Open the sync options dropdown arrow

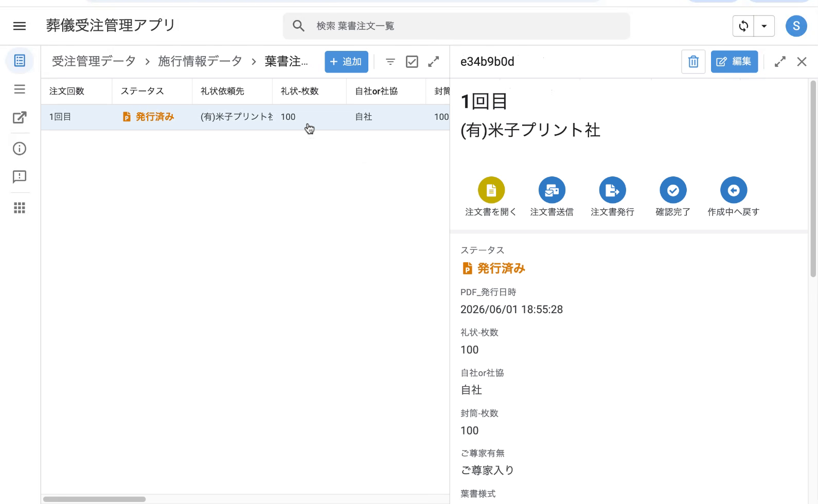click(x=764, y=26)
